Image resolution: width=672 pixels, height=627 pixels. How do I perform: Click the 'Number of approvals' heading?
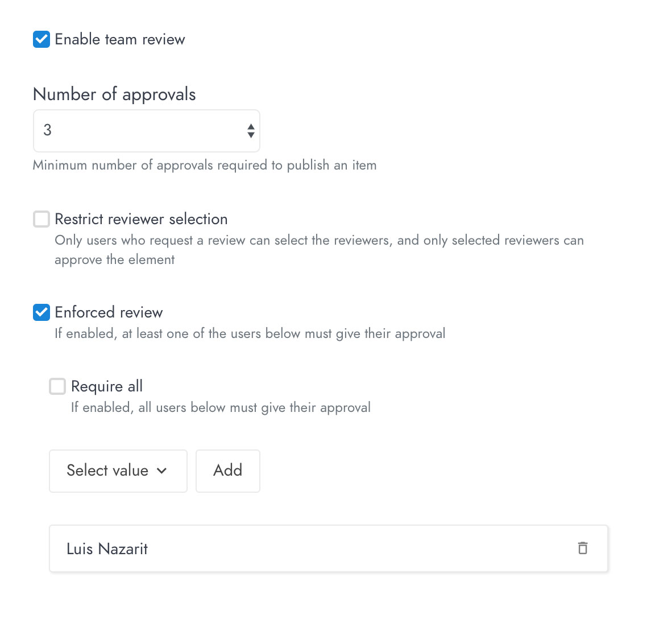(114, 94)
